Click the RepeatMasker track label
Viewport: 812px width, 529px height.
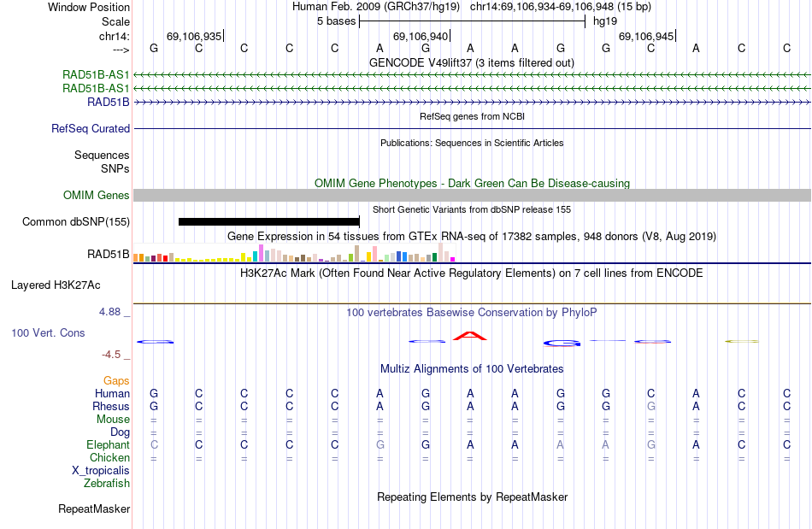[94, 508]
